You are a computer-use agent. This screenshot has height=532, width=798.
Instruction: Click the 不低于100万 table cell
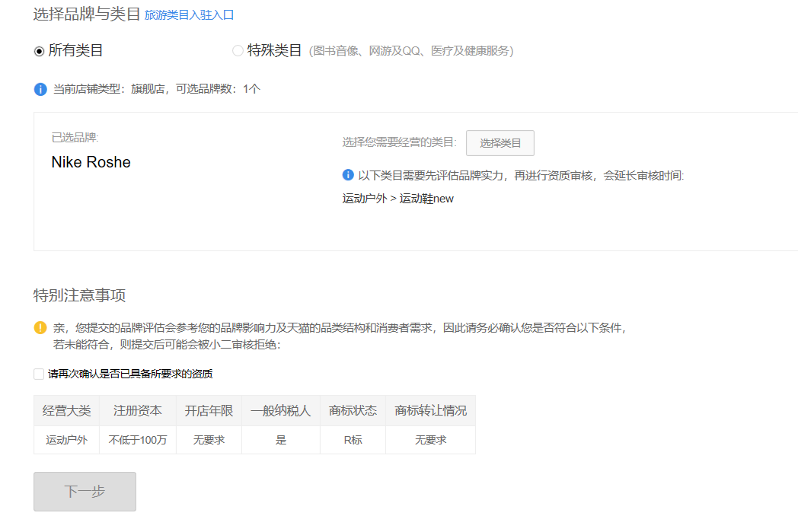pos(137,439)
